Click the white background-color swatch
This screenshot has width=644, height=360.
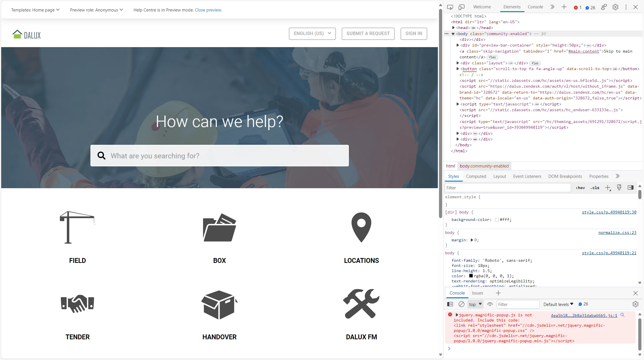497,220
